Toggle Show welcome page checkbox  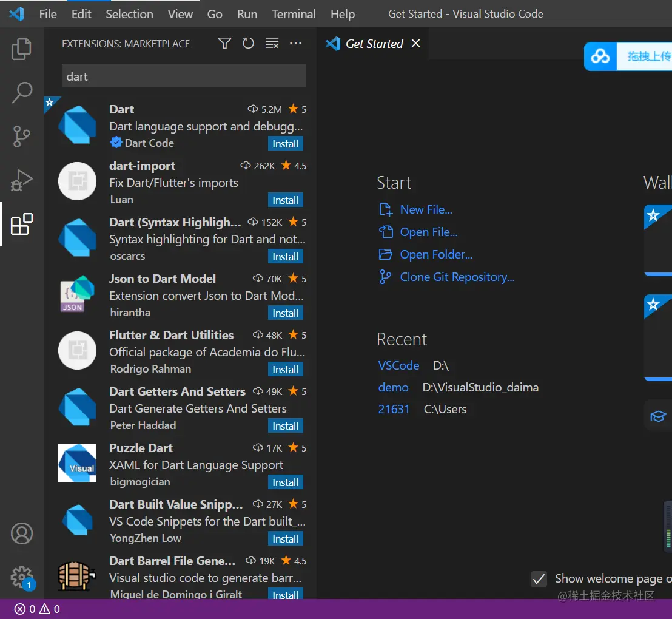[x=539, y=579]
